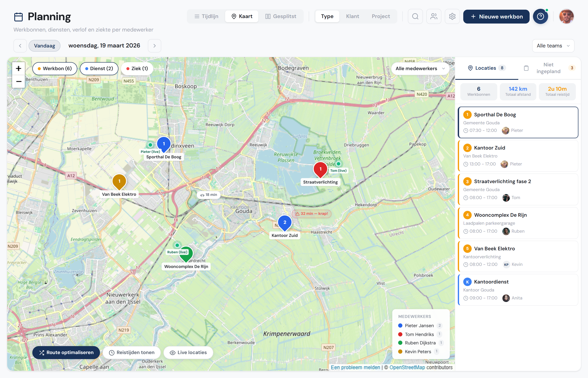Viewport: 588px width, 378px height.
Task: Enable Live locaties on the map
Action: click(x=188, y=352)
